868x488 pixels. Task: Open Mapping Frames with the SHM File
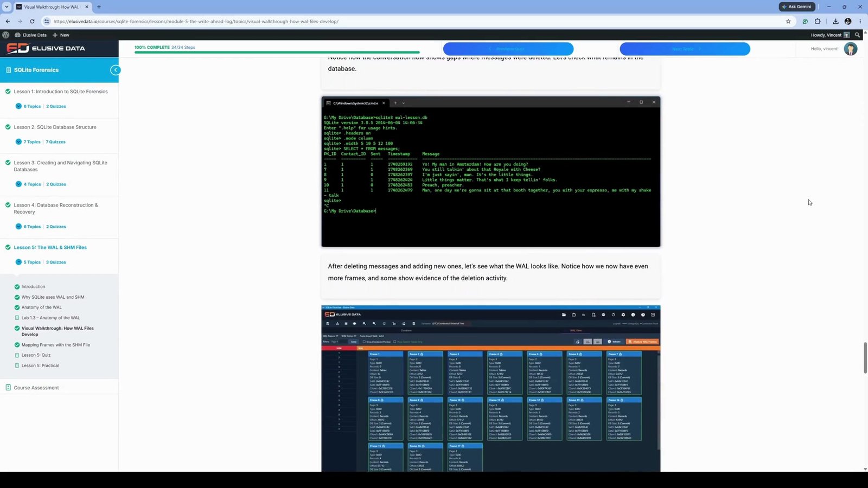(56, 345)
